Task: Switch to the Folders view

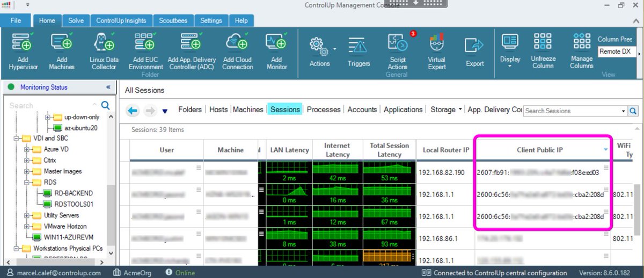Action: (190, 109)
